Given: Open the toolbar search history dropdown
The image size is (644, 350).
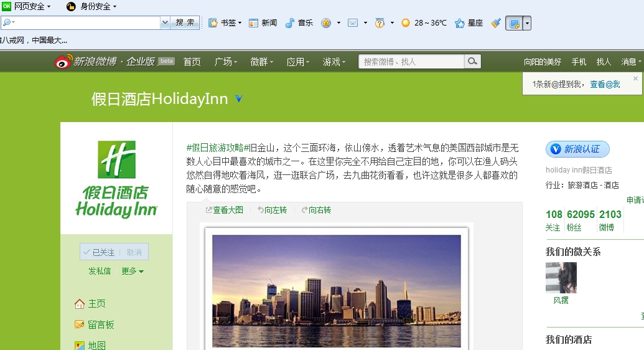Looking at the screenshot, I should (165, 22).
